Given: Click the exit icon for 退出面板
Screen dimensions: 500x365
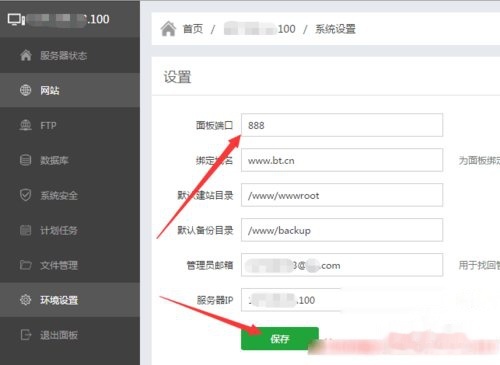Looking at the screenshot, I should [x=26, y=335].
